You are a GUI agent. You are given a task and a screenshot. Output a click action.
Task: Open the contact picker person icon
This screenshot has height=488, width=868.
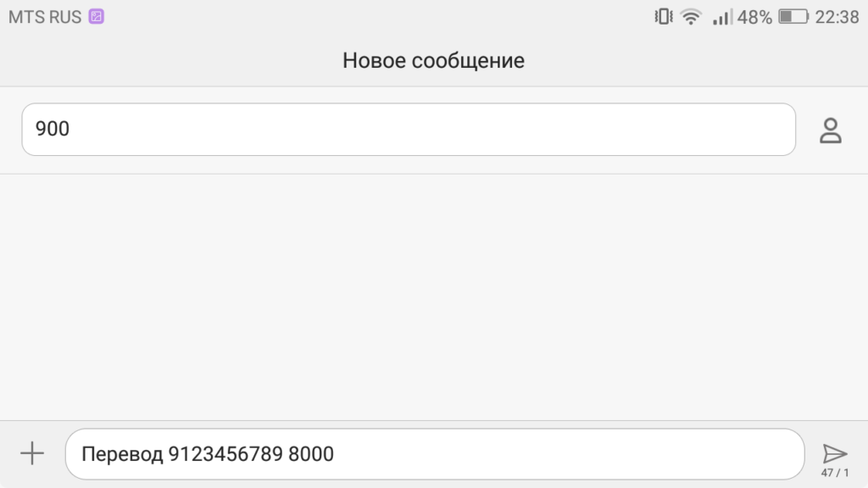click(830, 130)
